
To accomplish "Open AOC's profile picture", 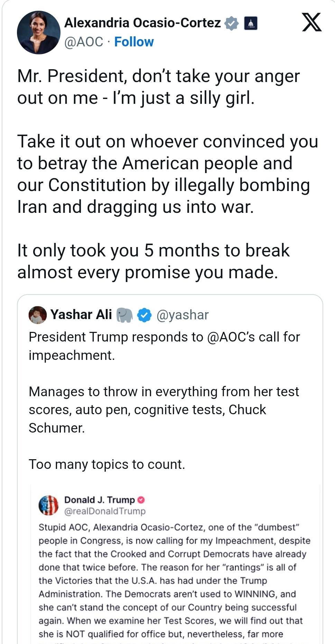I will pyautogui.click(x=38, y=33).
